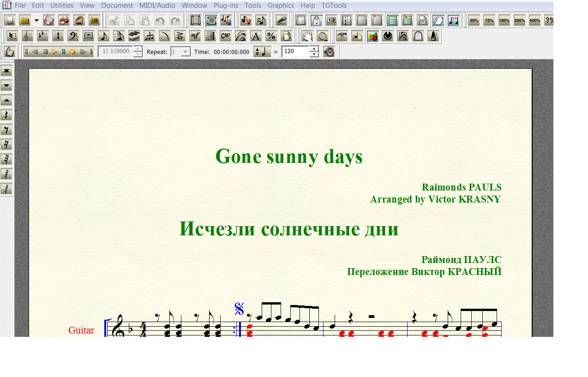
Task: Select the Selection tool
Action: [x=12, y=36]
